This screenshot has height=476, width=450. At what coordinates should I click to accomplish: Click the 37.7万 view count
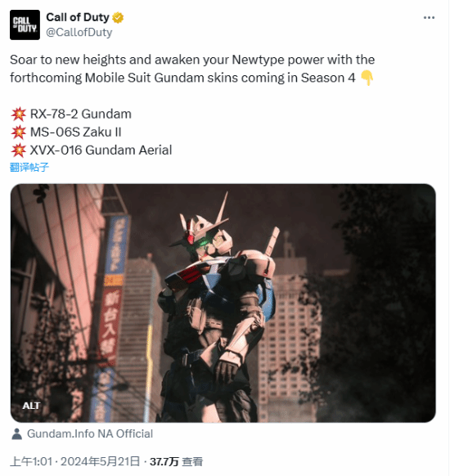(x=164, y=462)
